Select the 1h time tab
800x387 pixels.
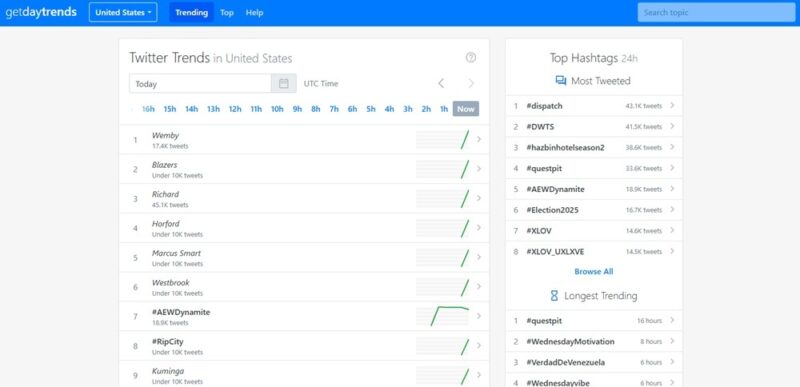444,109
